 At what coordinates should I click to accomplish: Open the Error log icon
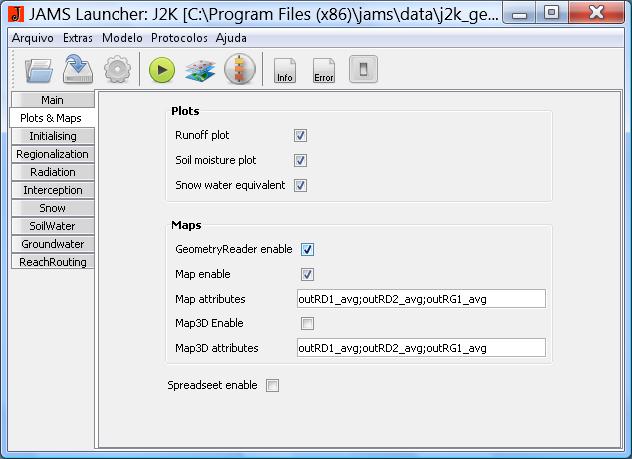tap(324, 70)
